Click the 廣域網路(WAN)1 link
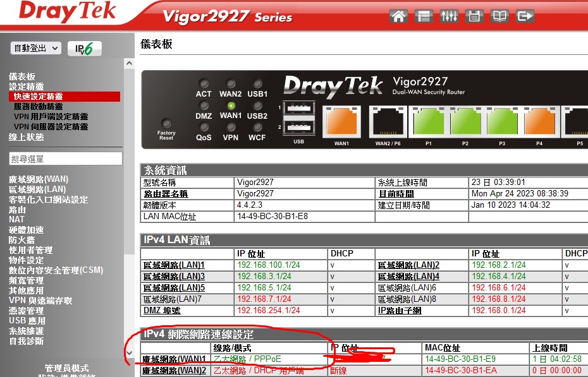 click(x=175, y=359)
